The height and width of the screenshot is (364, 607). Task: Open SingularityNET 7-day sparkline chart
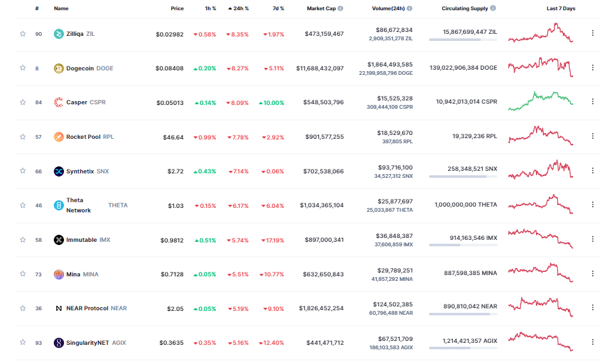540,341
